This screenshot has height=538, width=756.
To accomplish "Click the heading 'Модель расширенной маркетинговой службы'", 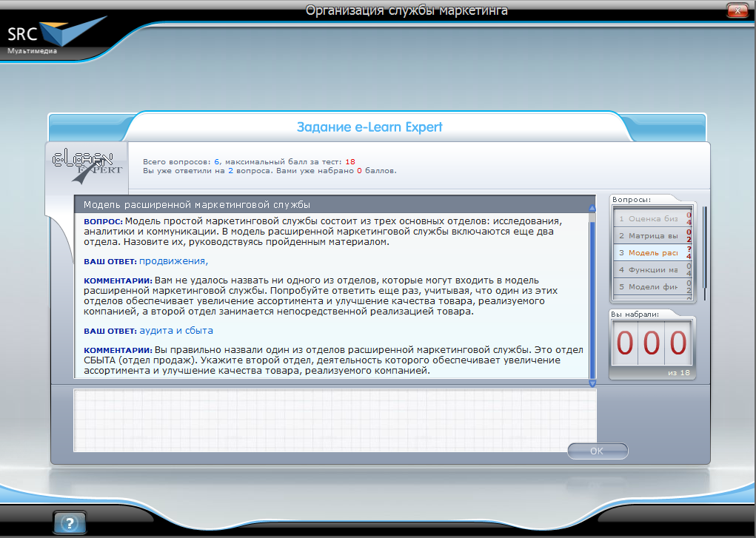I will 197,205.
